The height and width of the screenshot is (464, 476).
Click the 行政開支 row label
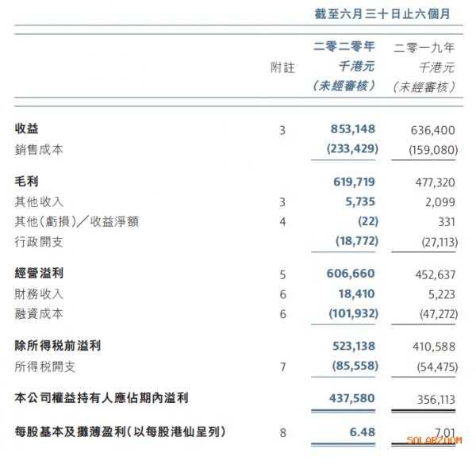pos(39,242)
